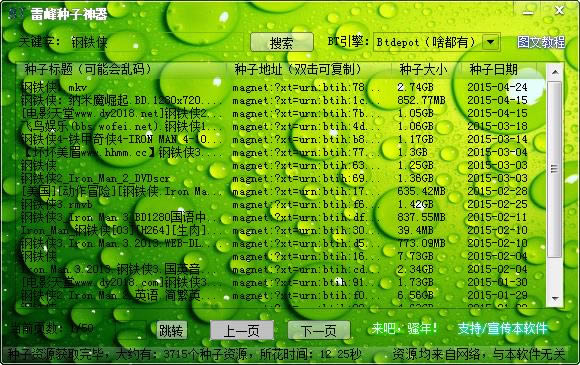Click magnet address ending btih:1c
Image resolution: width=580 pixels, height=365 pixels.
(306, 101)
